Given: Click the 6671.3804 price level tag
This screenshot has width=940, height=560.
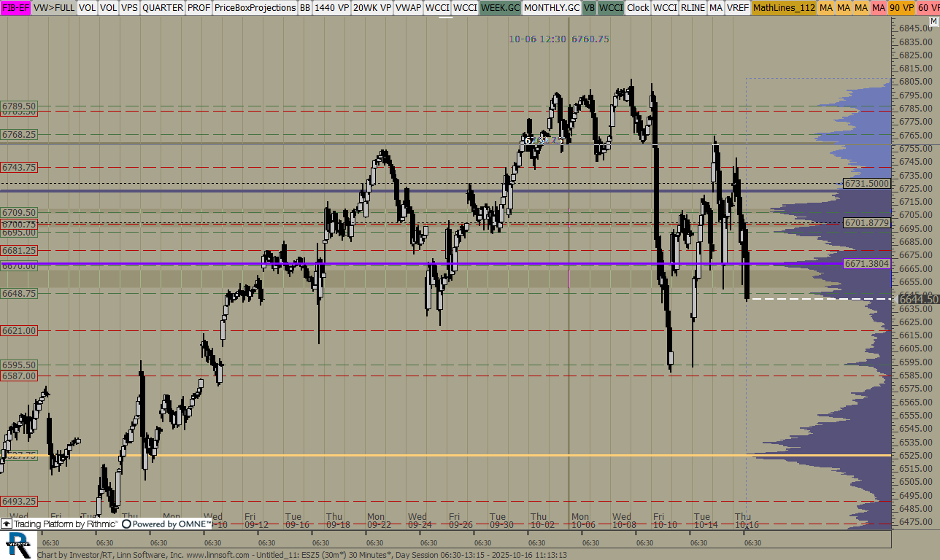Looking at the screenshot, I should 867,263.
